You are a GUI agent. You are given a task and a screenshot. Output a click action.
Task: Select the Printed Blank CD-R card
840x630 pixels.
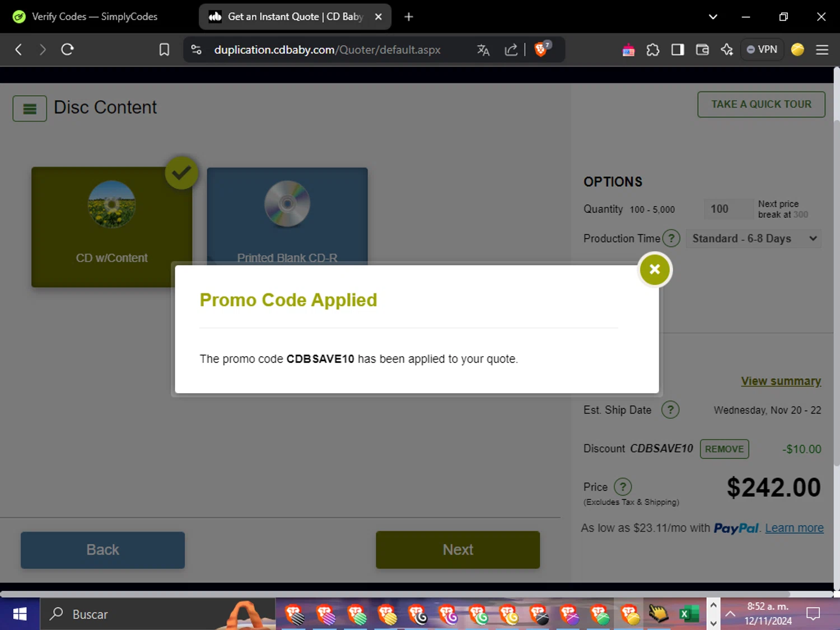point(287,216)
